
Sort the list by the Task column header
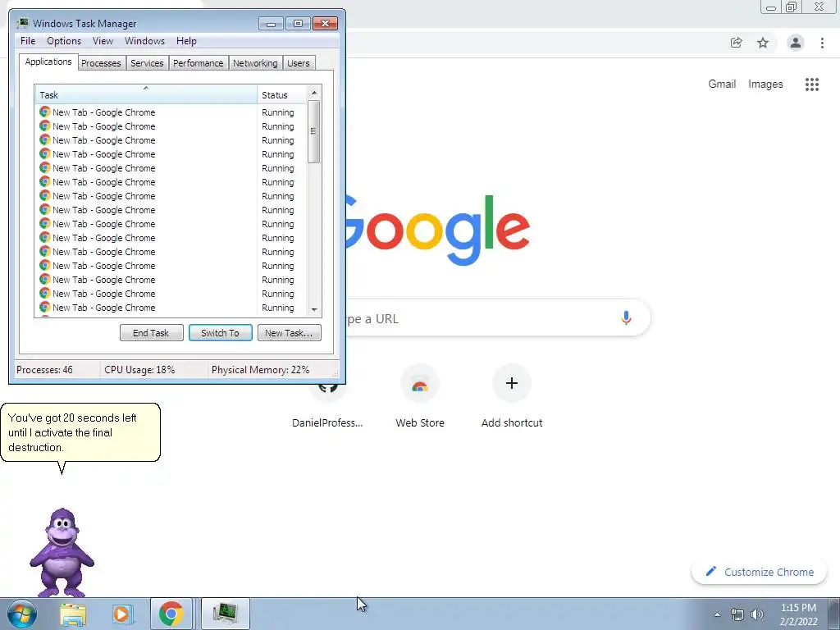pyautogui.click(x=146, y=95)
